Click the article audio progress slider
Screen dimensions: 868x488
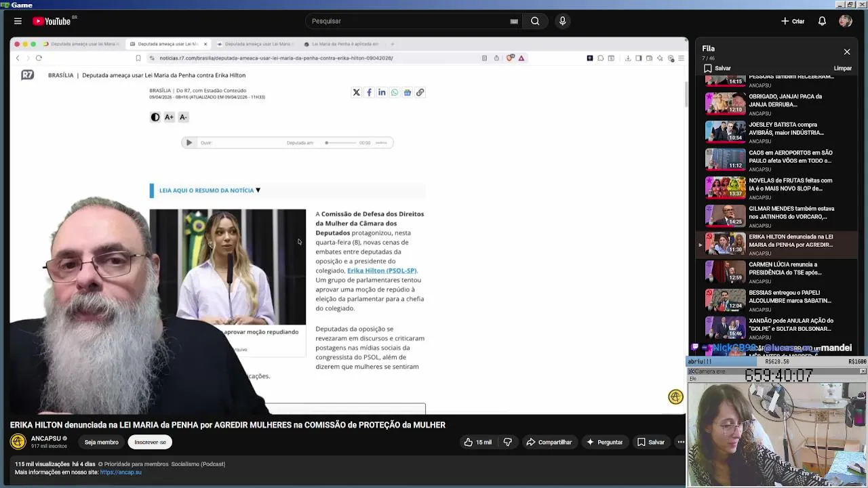pyautogui.click(x=341, y=142)
